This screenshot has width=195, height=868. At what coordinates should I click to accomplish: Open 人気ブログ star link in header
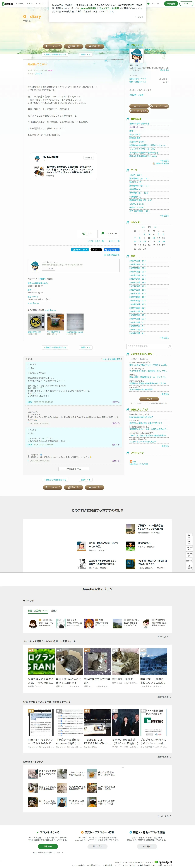[x=153, y=3]
